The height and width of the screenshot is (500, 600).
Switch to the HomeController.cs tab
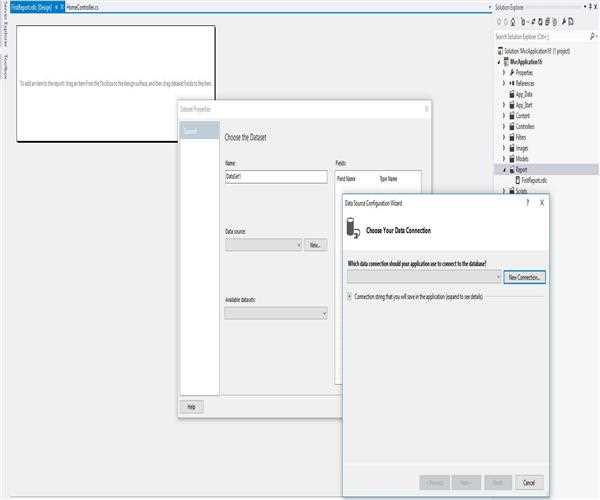(x=82, y=6)
